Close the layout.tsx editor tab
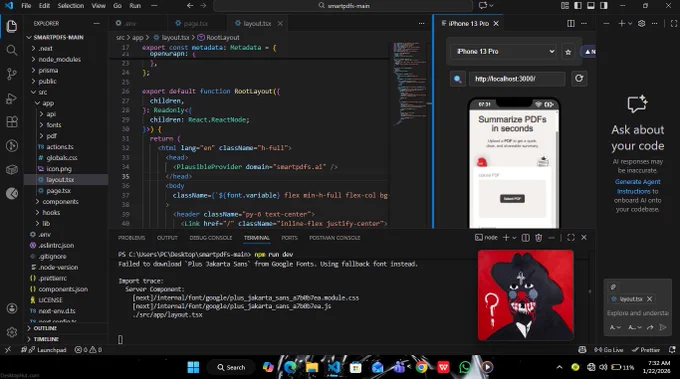The height and width of the screenshot is (379, 680). point(280,23)
